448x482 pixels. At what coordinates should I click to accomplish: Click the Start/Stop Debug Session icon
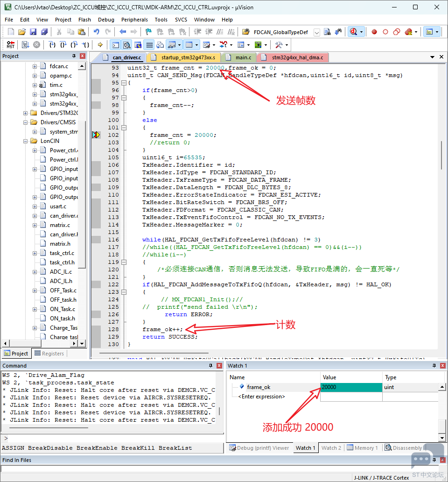click(353, 32)
